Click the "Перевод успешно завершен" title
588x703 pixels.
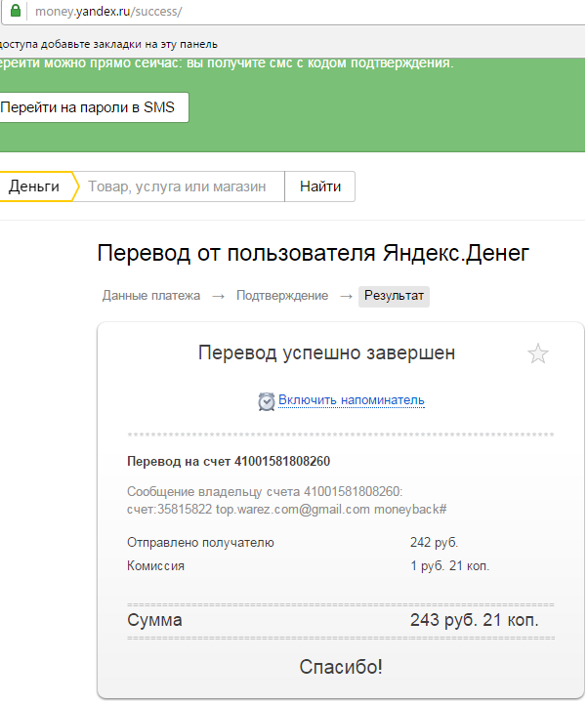point(326,352)
